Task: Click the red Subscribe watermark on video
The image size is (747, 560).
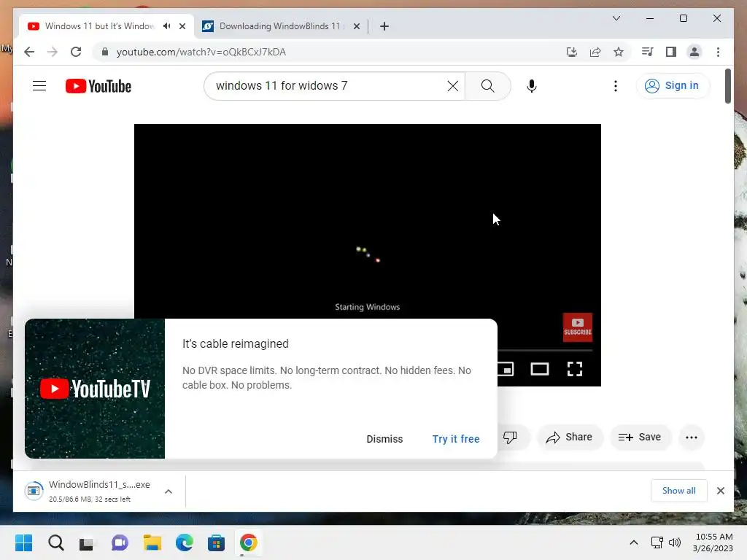Action: point(578,327)
